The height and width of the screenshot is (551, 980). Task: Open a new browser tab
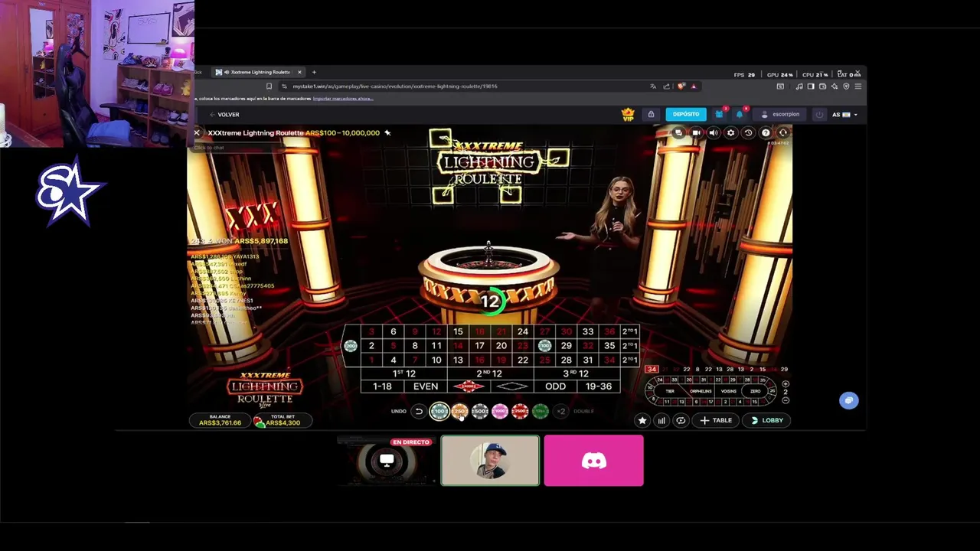pyautogui.click(x=314, y=72)
